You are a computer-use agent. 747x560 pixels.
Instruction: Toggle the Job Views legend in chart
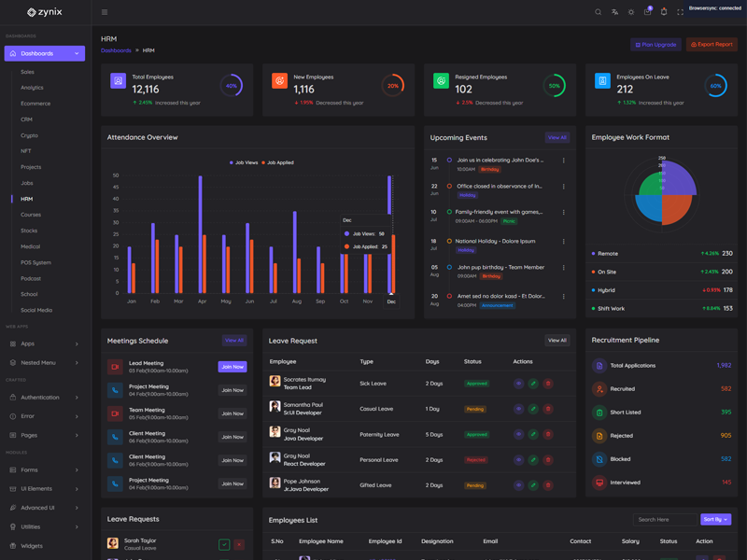[245, 162]
